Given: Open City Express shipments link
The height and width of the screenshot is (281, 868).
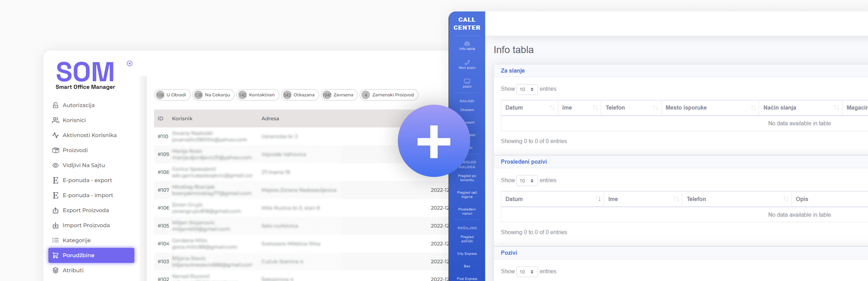Looking at the screenshot, I should pyautogui.click(x=467, y=254).
